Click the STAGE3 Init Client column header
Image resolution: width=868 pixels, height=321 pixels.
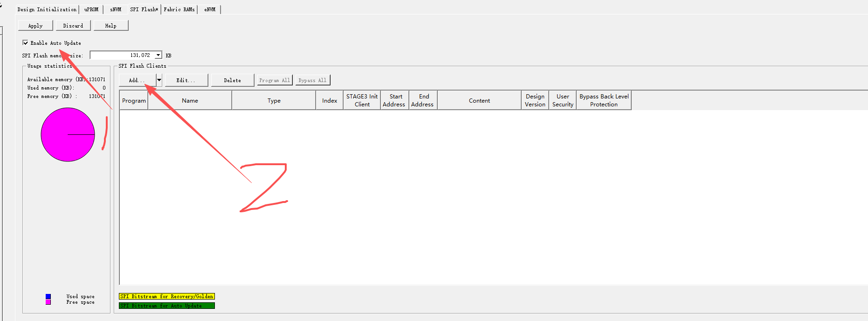[362, 100]
